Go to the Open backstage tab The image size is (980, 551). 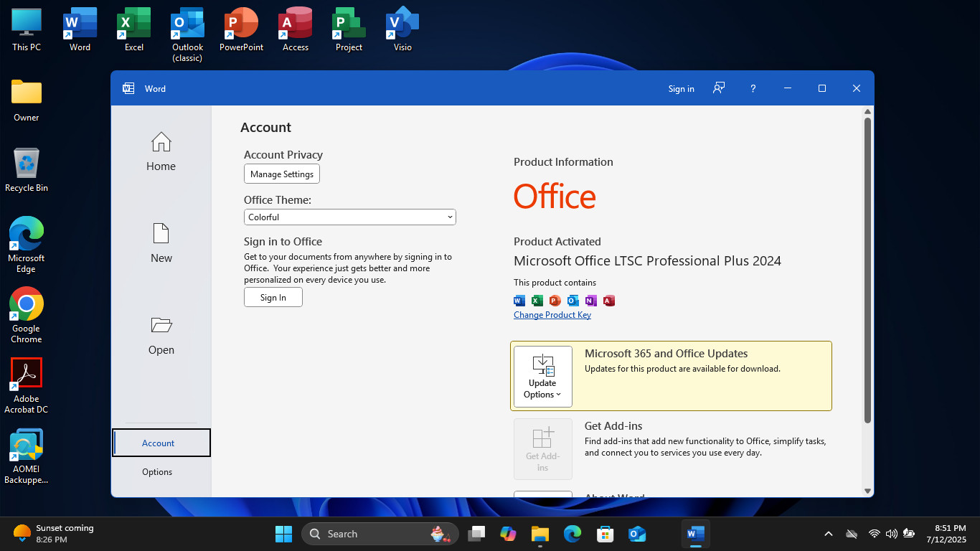161,335
